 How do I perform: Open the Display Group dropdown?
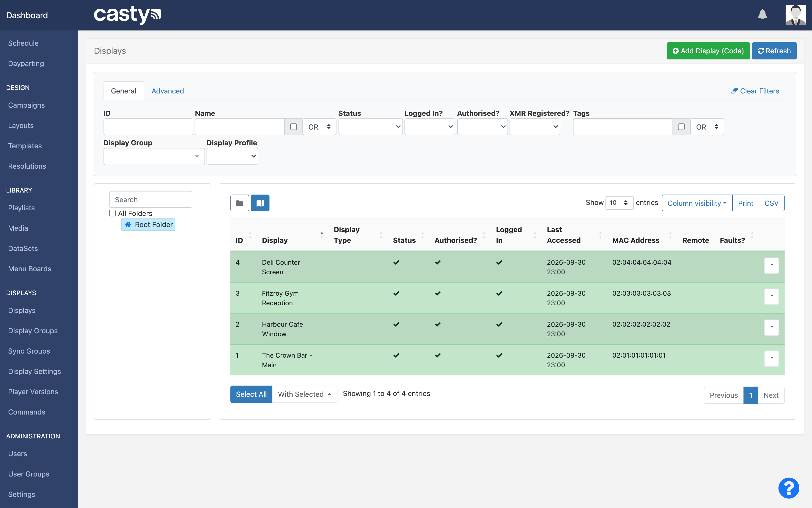tap(154, 156)
